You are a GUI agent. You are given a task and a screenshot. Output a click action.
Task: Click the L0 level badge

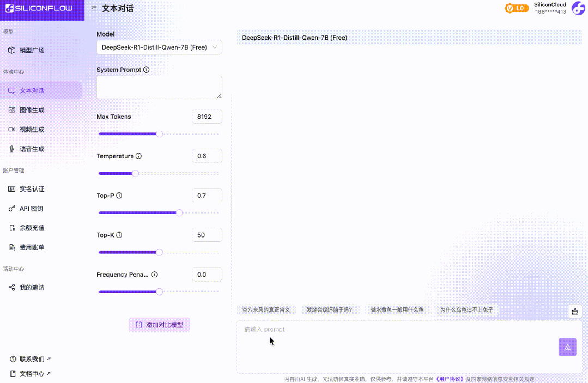point(517,9)
